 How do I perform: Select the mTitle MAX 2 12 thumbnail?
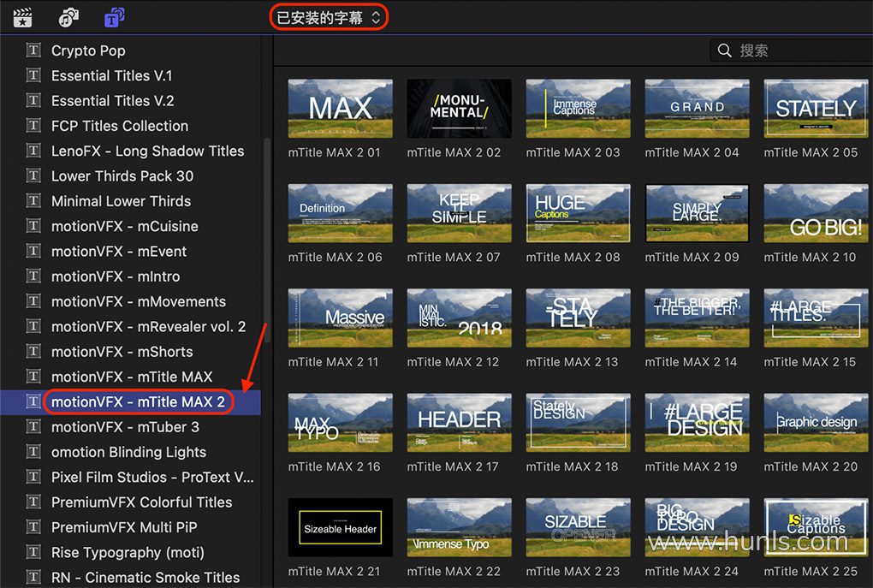(x=460, y=318)
